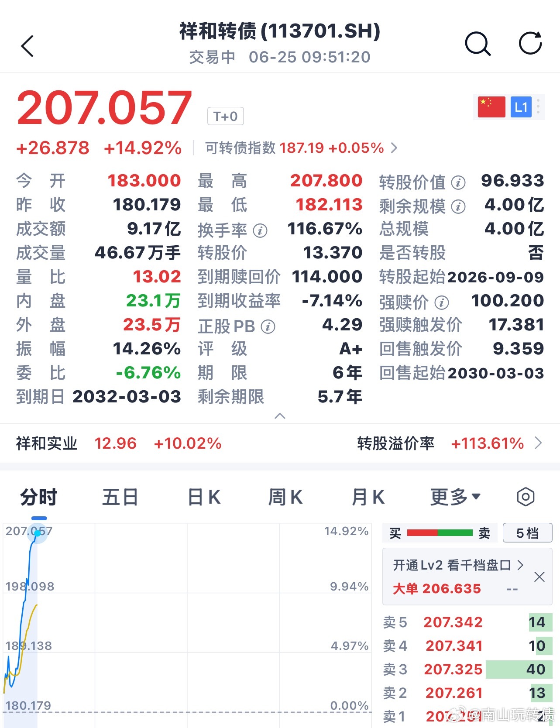The width and height of the screenshot is (560, 728).
Task: Tap 开通Lv2 看千档盘口 link
Action: [x=458, y=565]
